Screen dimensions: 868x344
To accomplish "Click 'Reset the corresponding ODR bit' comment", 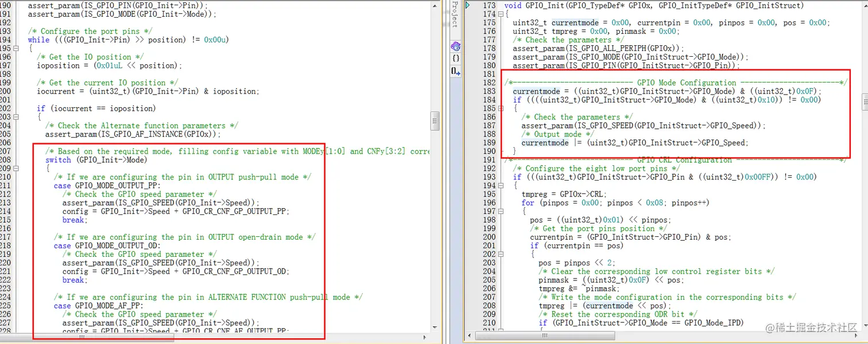I will tap(618, 315).
